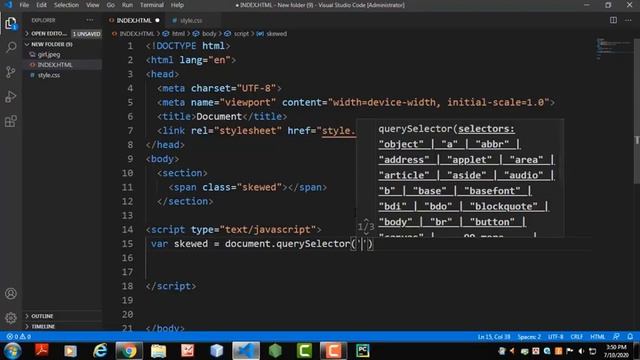Screen dimensions: 640x360
Task: Change indentation via Spaces: 2
Action: pyautogui.click(x=529, y=337)
